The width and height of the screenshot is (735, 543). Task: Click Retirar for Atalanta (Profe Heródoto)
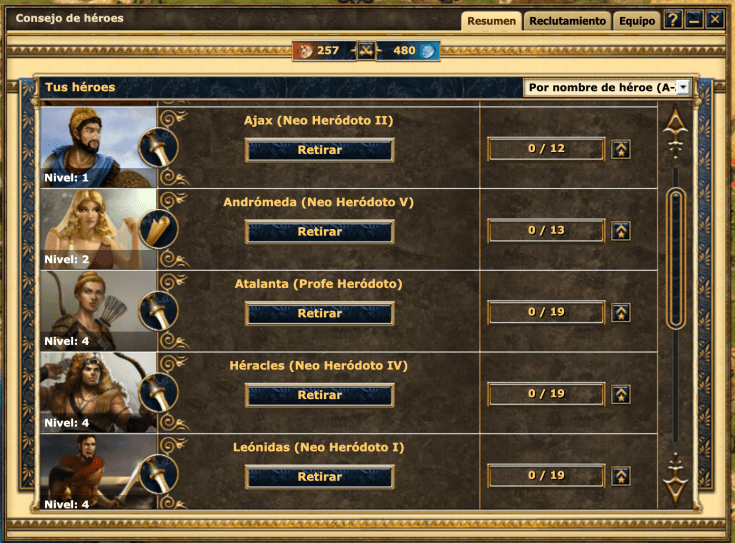pos(320,313)
